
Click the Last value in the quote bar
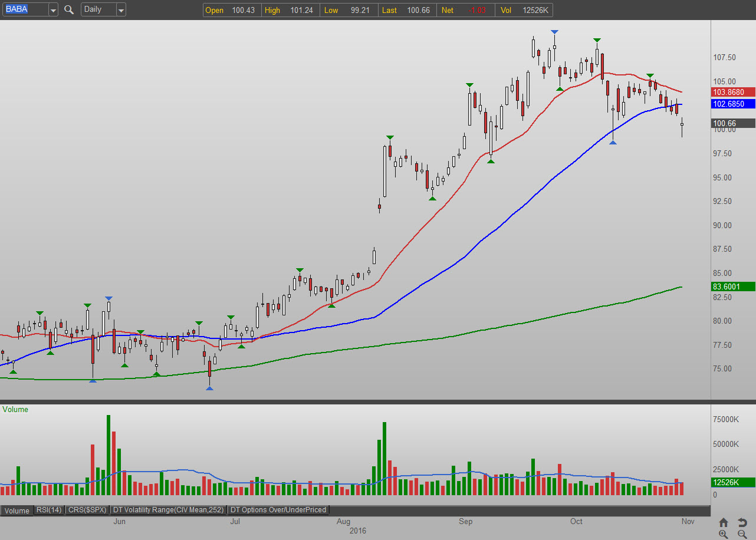coord(418,10)
